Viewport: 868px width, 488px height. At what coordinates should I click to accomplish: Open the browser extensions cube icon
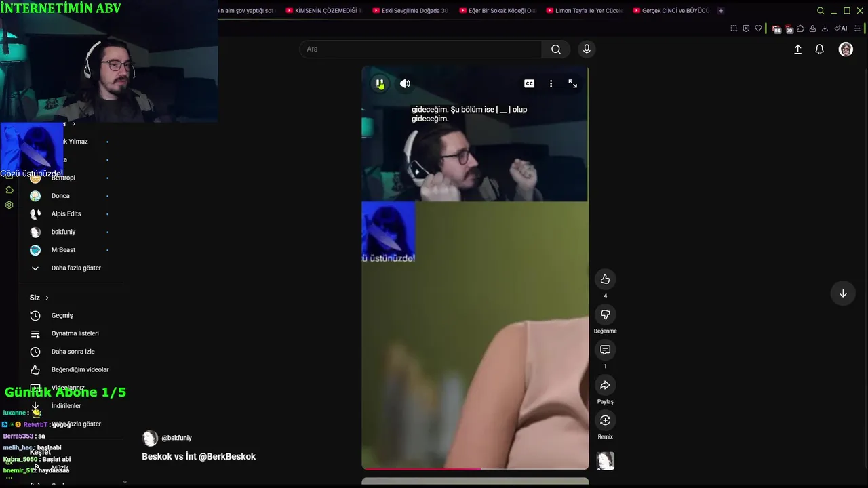pyautogui.click(x=800, y=28)
